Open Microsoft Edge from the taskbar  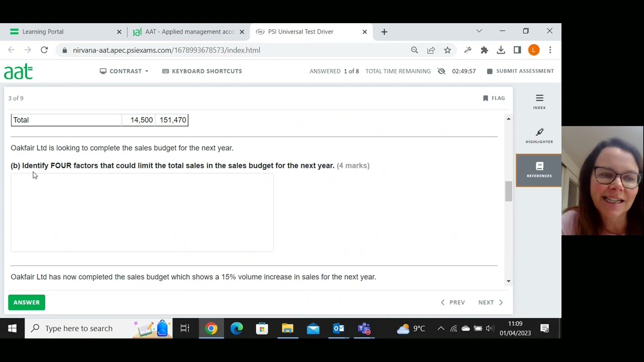point(236,328)
